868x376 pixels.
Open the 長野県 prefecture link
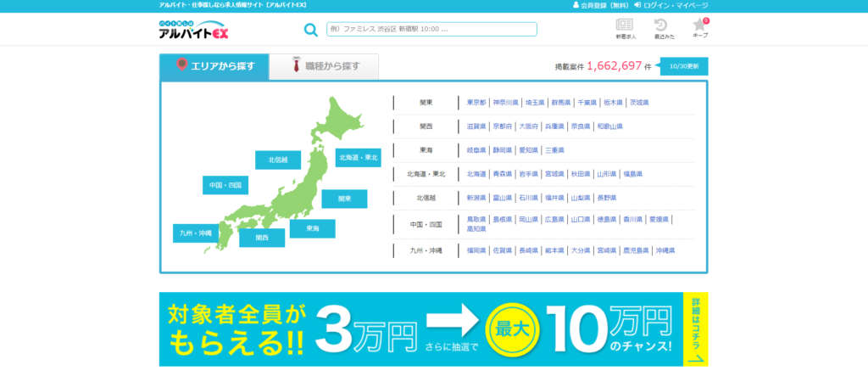[x=607, y=198]
